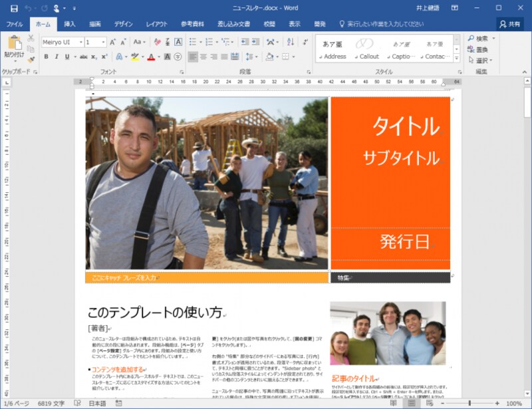
Task: Expand the font size dropdown
Action: 103,41
